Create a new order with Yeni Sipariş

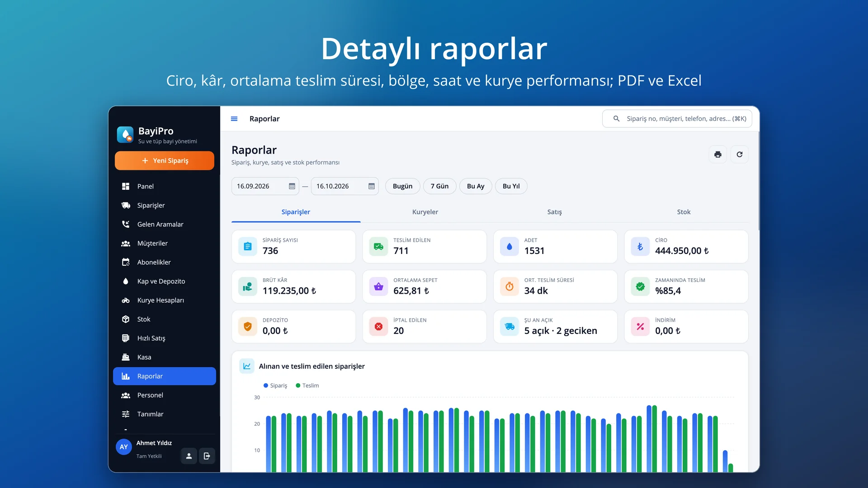click(165, 160)
